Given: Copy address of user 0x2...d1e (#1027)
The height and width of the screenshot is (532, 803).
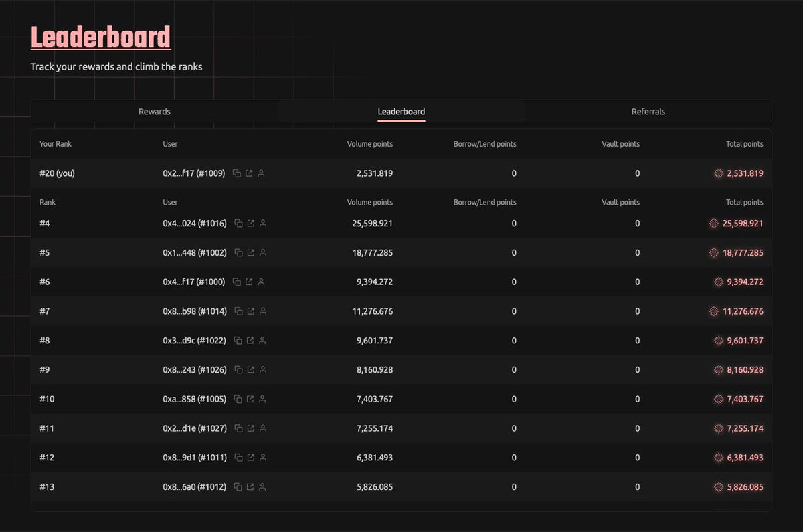Looking at the screenshot, I should point(238,428).
